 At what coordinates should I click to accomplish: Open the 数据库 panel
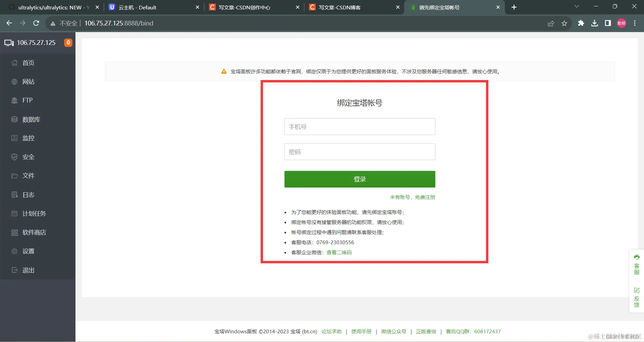[x=31, y=119]
